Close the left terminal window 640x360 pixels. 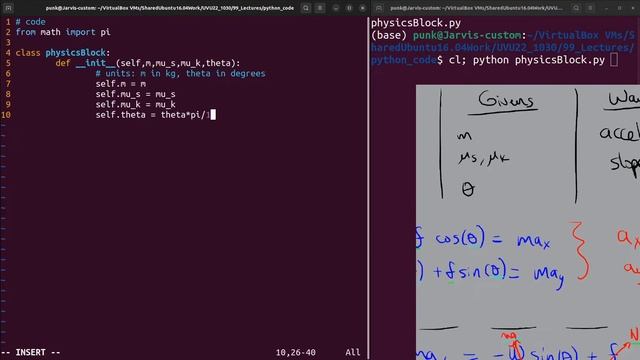click(362, 8)
